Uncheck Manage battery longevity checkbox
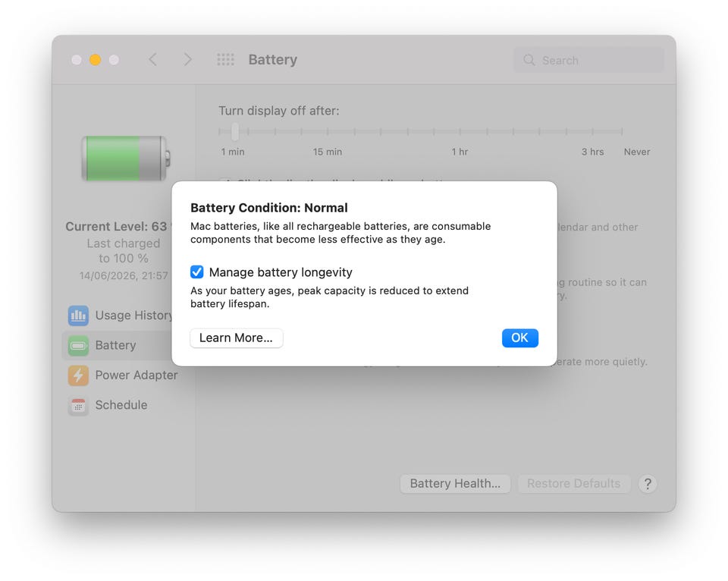This screenshot has height=581, width=728. [197, 272]
